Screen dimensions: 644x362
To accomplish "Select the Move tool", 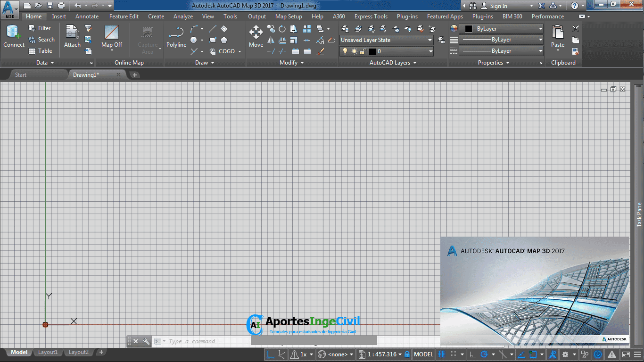I will pos(256,37).
